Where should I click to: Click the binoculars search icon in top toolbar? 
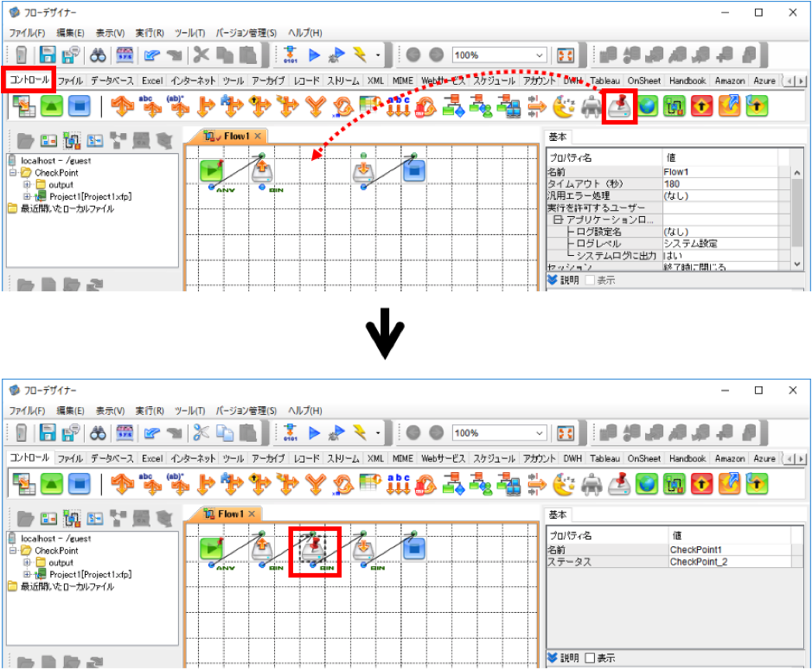point(98,54)
